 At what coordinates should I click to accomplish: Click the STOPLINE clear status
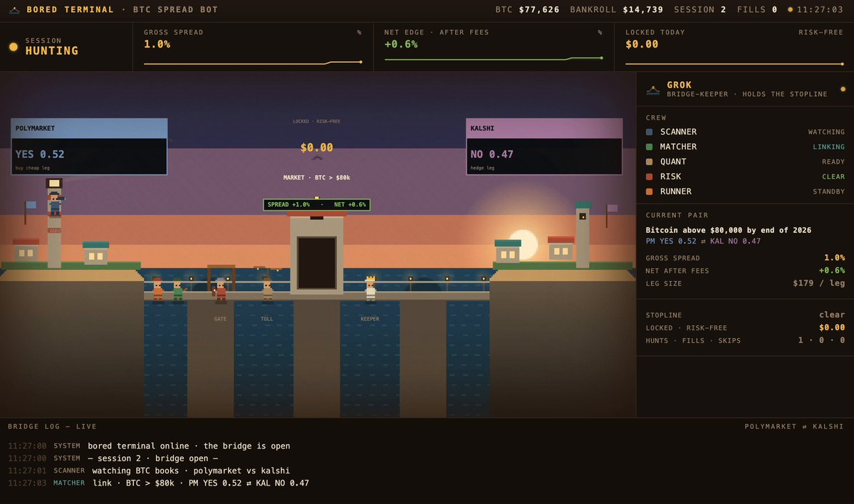(832, 315)
